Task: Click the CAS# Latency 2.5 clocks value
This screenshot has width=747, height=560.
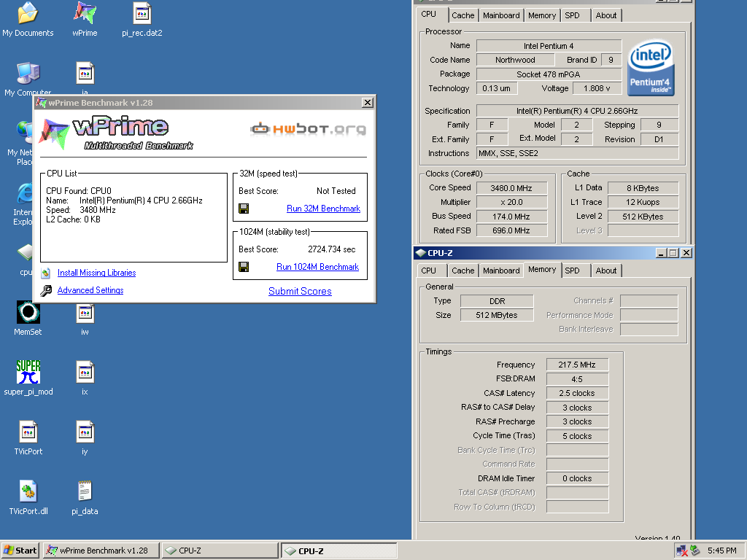Action: click(x=577, y=393)
